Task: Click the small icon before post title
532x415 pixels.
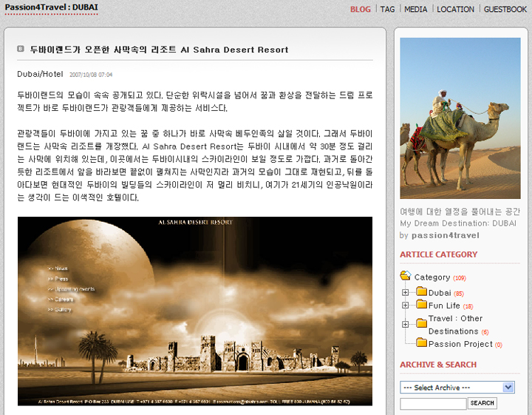Action: [21, 49]
